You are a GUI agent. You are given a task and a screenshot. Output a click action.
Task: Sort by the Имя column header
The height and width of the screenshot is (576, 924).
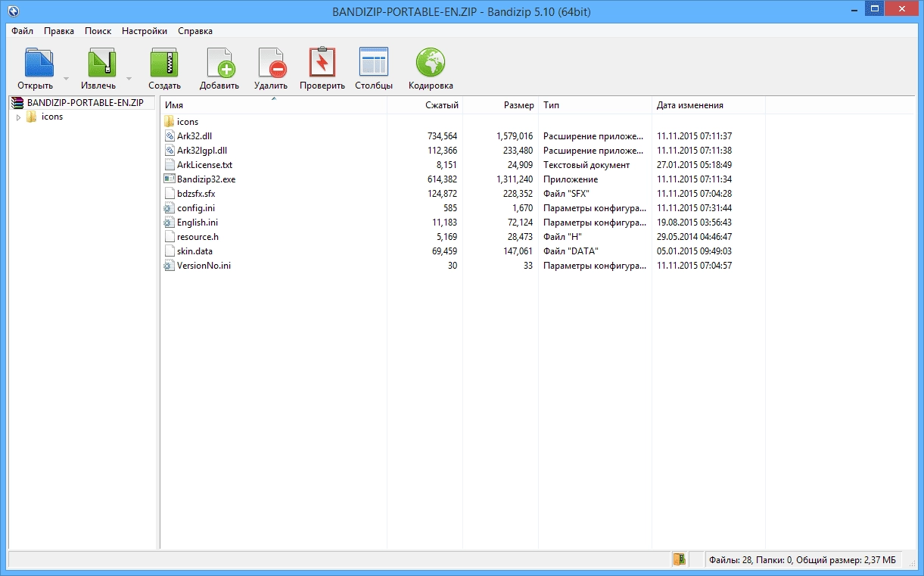tap(273, 105)
